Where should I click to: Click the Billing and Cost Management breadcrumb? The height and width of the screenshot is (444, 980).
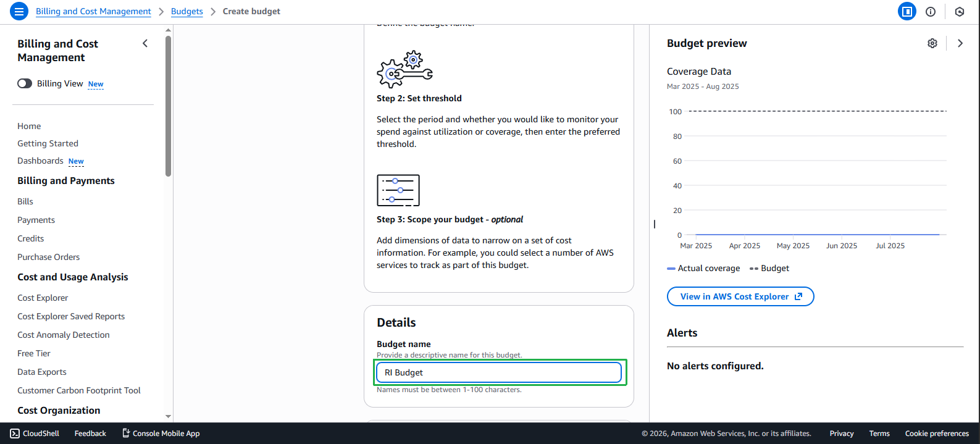(93, 11)
